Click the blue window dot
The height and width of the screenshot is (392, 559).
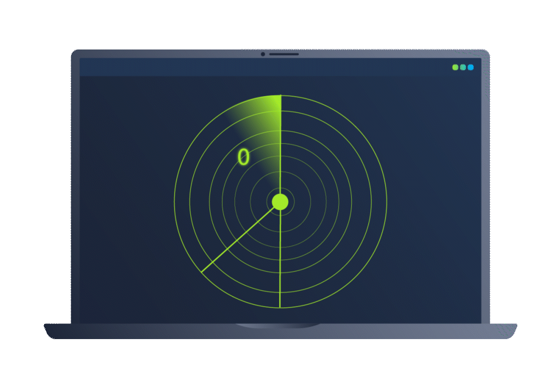click(471, 67)
